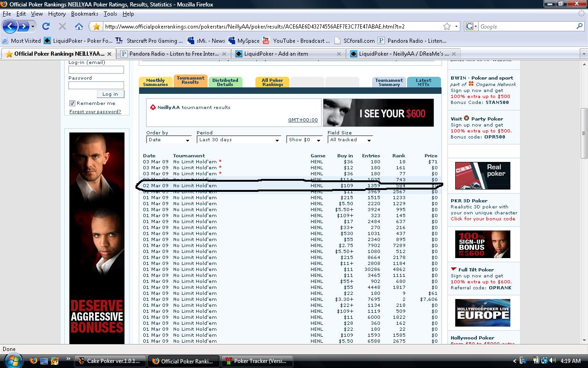588x368 pixels.
Task: Open the Tools menu
Action: tap(110, 14)
